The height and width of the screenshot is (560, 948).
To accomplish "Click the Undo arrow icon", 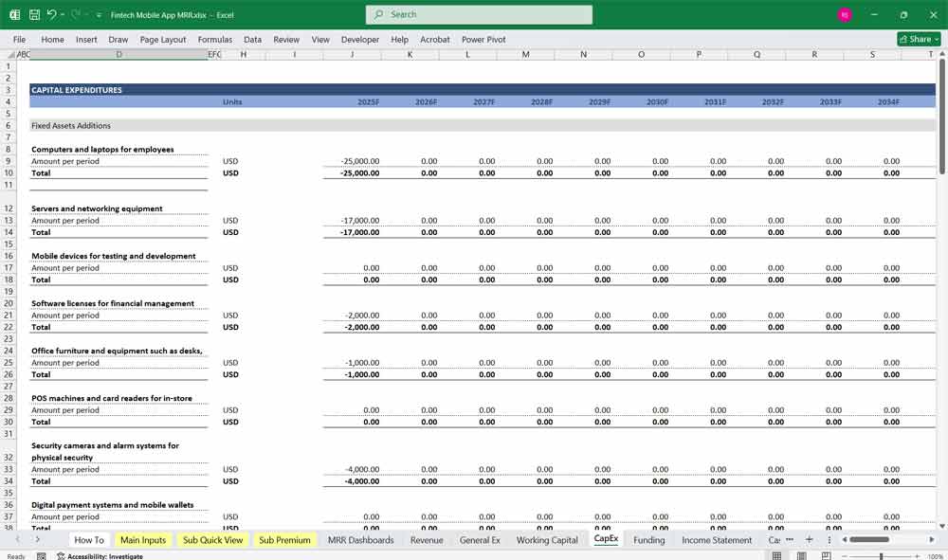I will 52,15.
